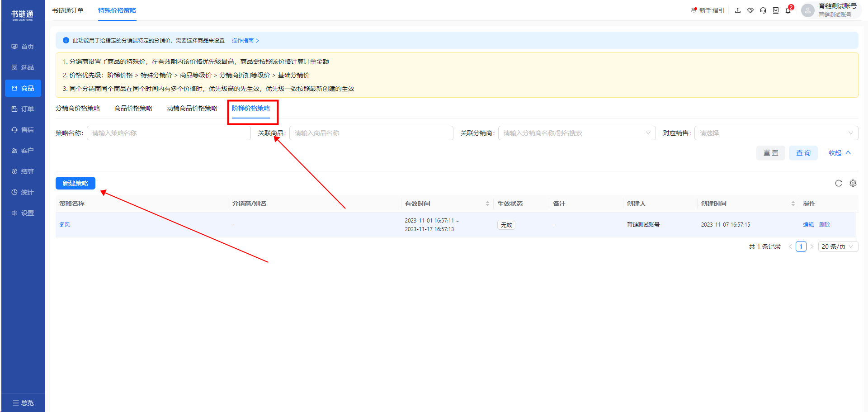The height and width of the screenshot is (412, 868).
Task: Toggle the 总览 menu at sidebar bottom
Action: coord(23,403)
